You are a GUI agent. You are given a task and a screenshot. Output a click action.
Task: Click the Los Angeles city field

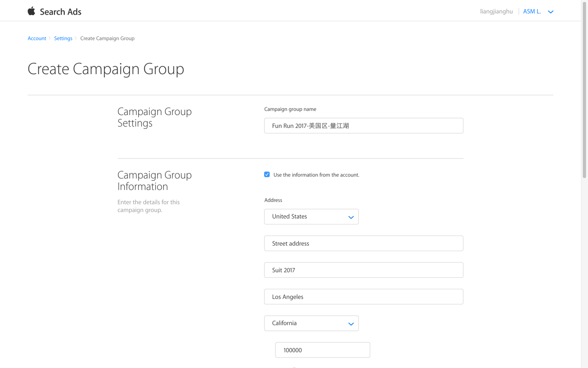(x=363, y=297)
